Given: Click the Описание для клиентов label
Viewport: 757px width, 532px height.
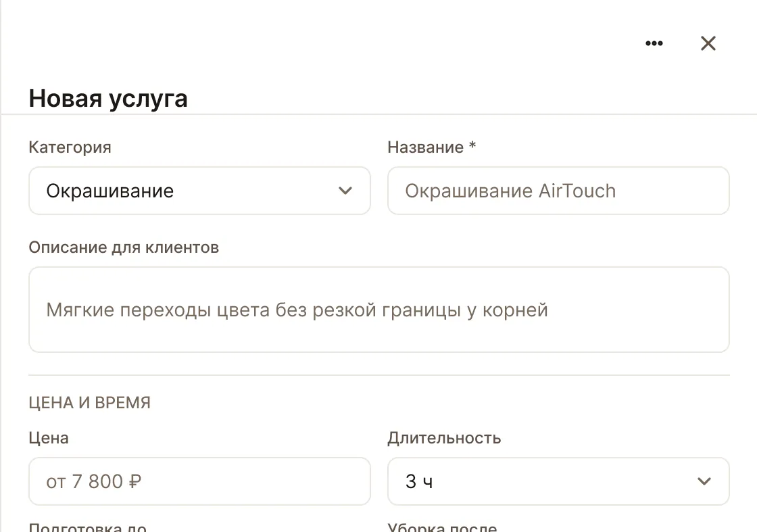Looking at the screenshot, I should click(124, 247).
